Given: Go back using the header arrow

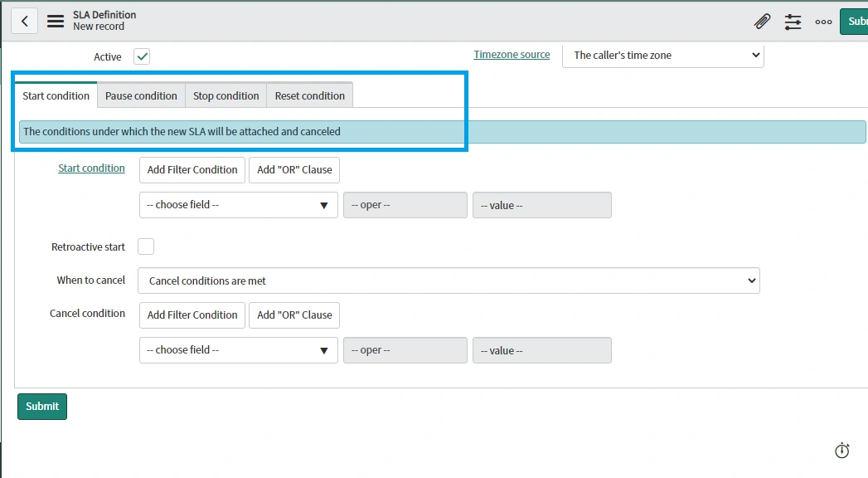Looking at the screenshot, I should click(x=24, y=21).
